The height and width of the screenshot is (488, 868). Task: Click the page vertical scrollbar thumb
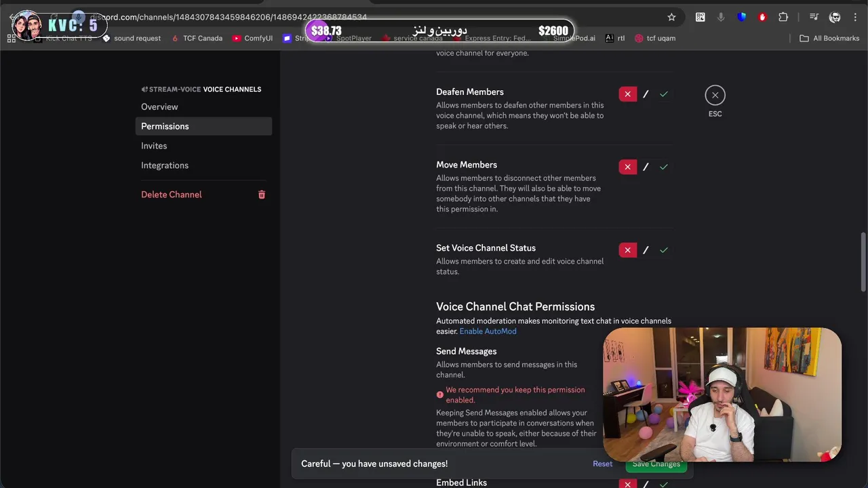[x=863, y=262]
